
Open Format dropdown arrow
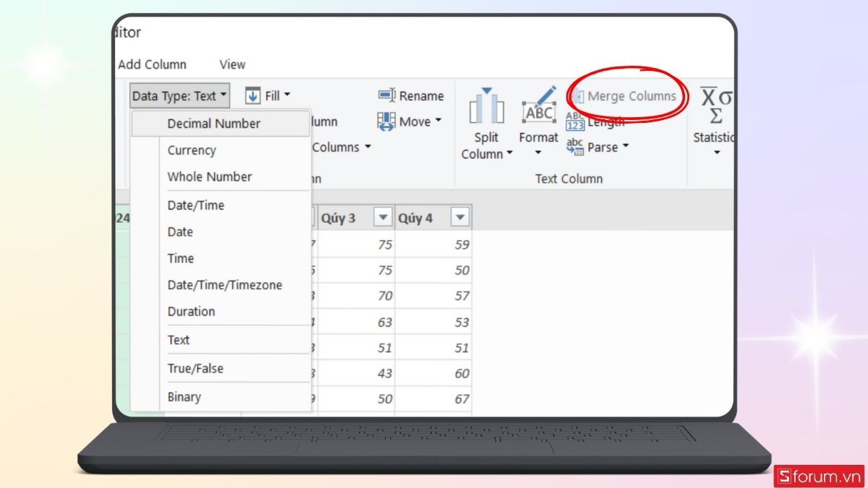pos(538,153)
